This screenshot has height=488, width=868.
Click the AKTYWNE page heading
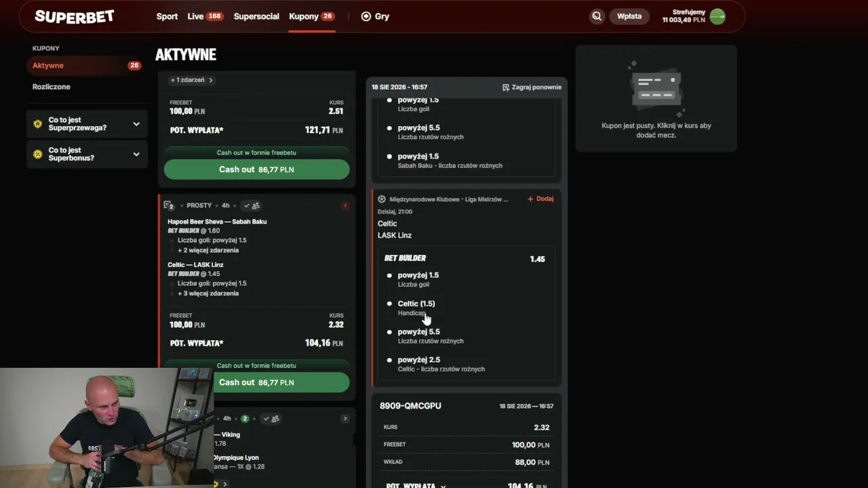tap(186, 55)
